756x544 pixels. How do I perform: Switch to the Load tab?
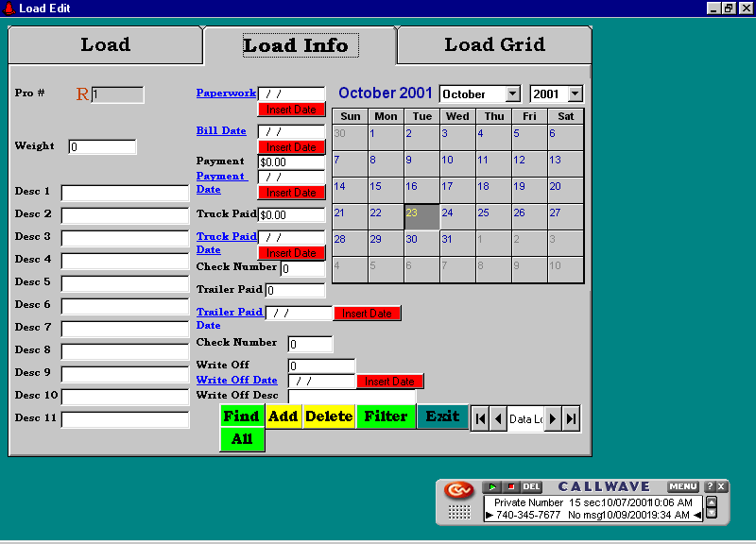click(105, 44)
